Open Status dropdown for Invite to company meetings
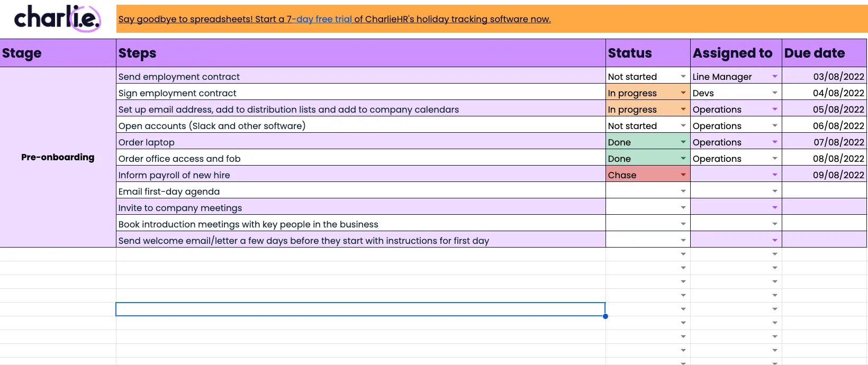Viewport: 868px width, 365px height. pyautogui.click(x=683, y=208)
